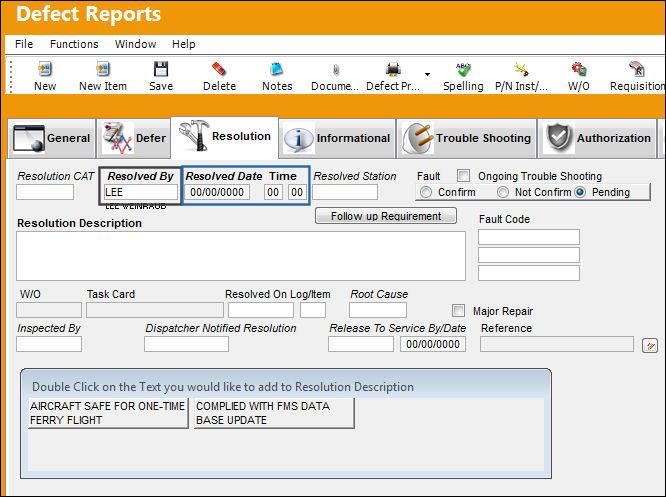
Task: Click the Inspected By field
Action: click(49, 344)
